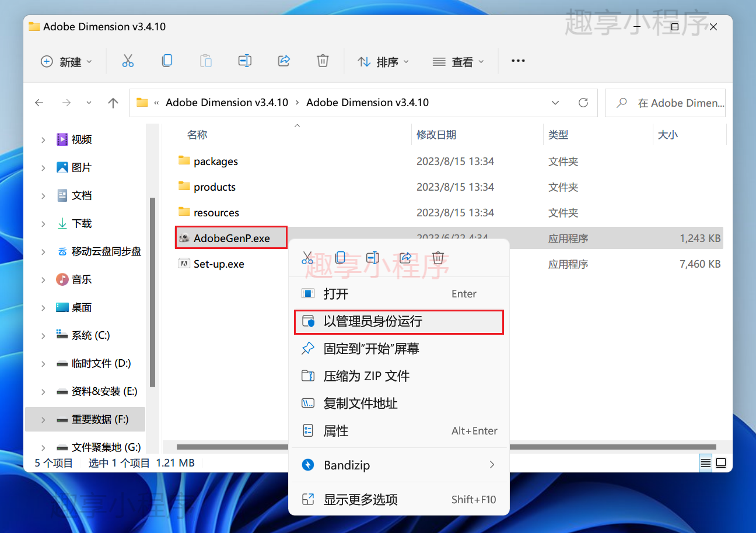
Task: Click the Rename icon in the toolbar
Action: (x=245, y=61)
